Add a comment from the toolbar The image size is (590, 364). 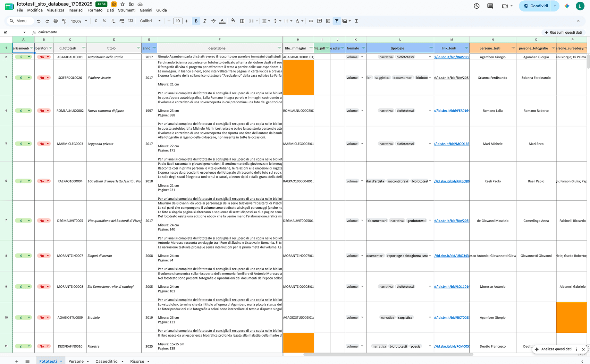[x=320, y=21]
